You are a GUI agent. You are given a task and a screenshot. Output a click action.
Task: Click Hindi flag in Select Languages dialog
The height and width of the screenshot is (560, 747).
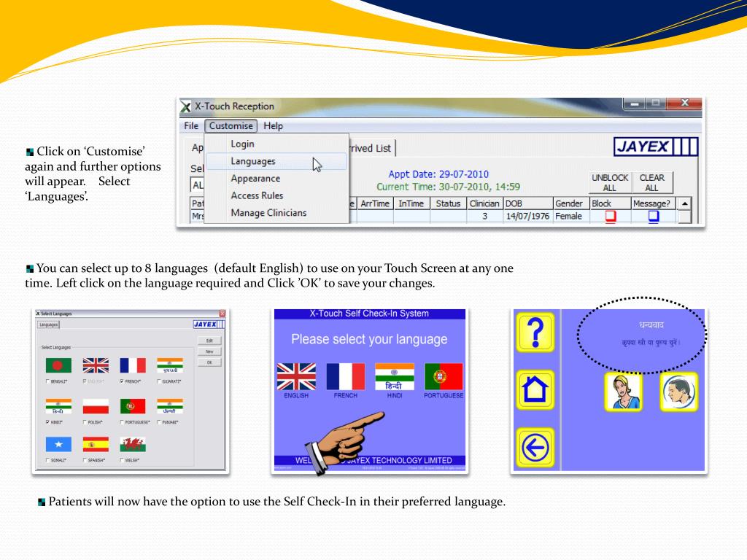(58, 406)
